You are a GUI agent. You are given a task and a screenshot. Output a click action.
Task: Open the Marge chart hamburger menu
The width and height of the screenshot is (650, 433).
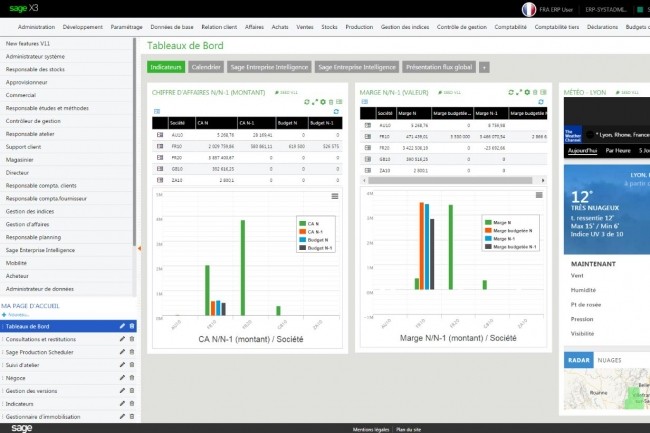coord(539,195)
